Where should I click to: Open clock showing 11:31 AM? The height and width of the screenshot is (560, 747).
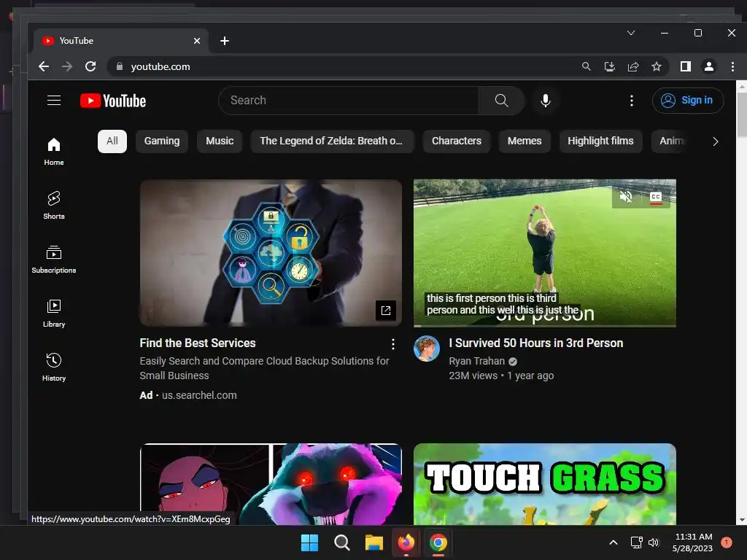point(692,542)
